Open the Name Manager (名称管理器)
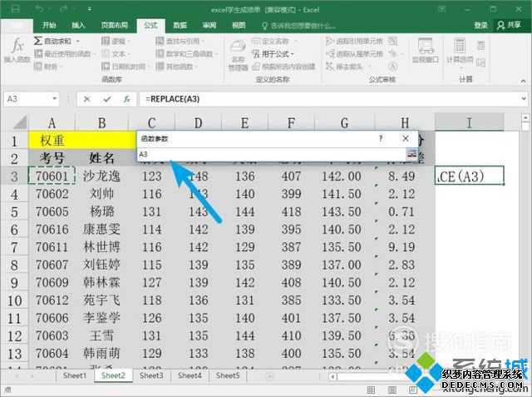Viewport: 532px width, 397px height. click(x=238, y=54)
